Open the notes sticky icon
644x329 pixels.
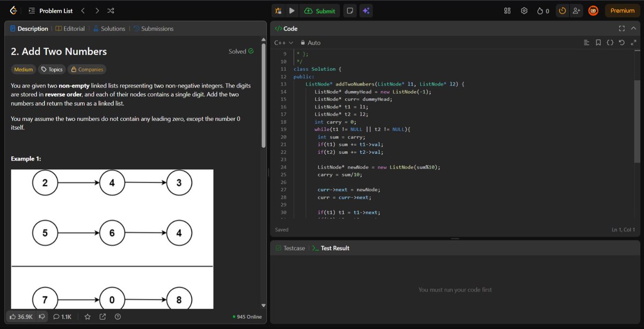tap(350, 11)
